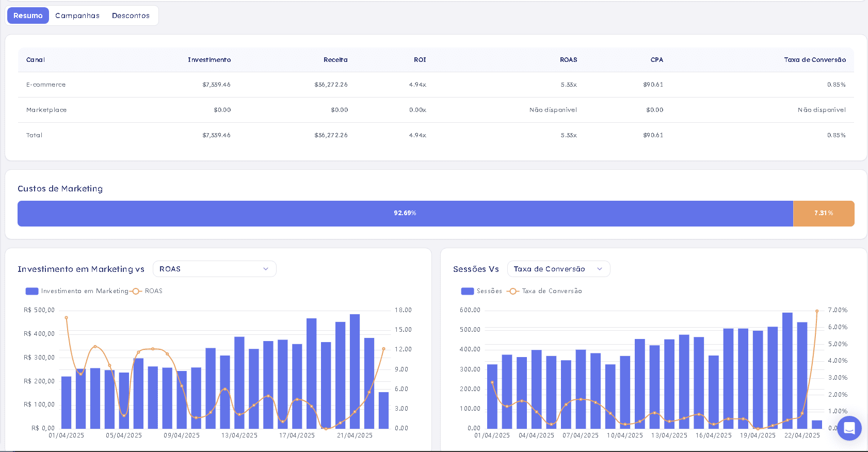Click the ROAS dropdown chevron arrow

coord(266,269)
